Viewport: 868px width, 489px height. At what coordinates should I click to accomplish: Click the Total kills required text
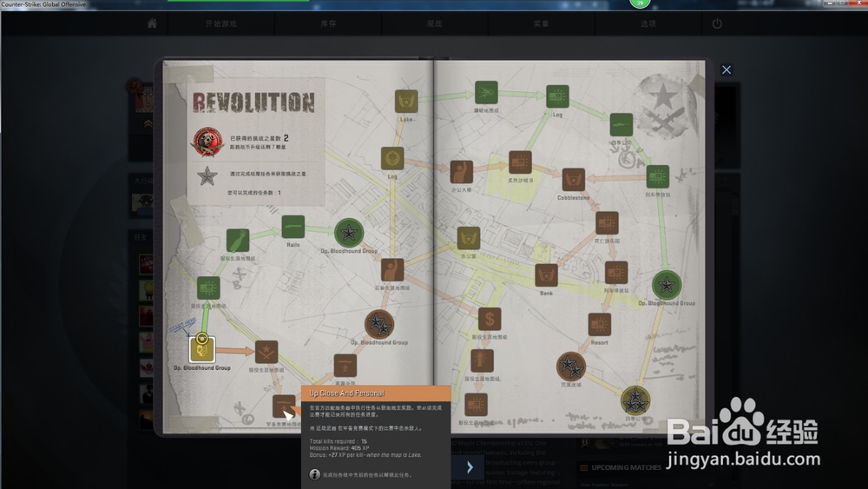click(x=339, y=441)
